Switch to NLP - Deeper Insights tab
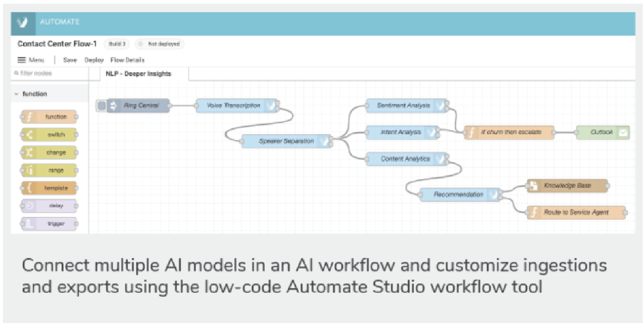This screenshot has height=323, width=644. click(x=138, y=74)
